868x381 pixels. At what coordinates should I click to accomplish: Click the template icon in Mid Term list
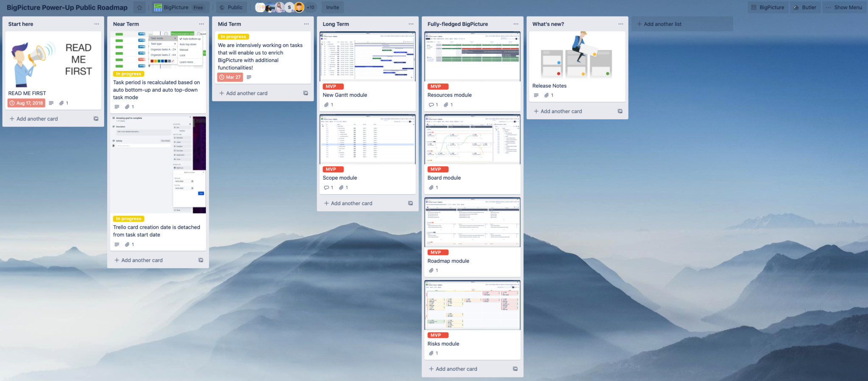[306, 93]
